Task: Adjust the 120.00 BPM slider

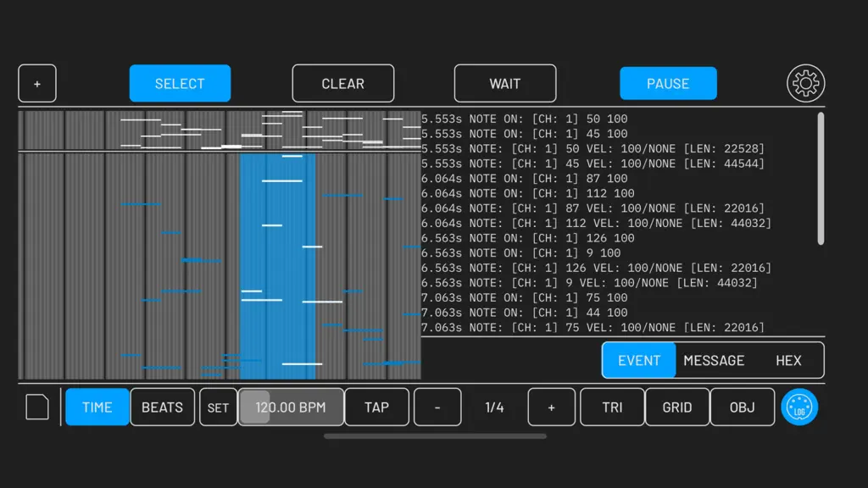Action: 291,408
